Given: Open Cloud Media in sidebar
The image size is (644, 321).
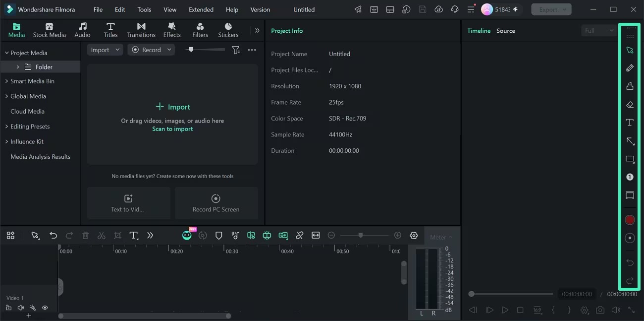Looking at the screenshot, I should 27,111.
